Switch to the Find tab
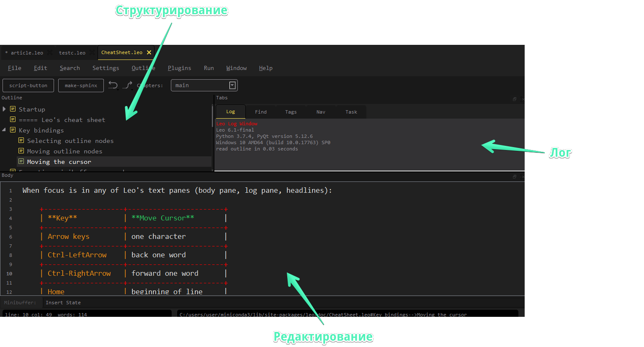 (x=261, y=112)
